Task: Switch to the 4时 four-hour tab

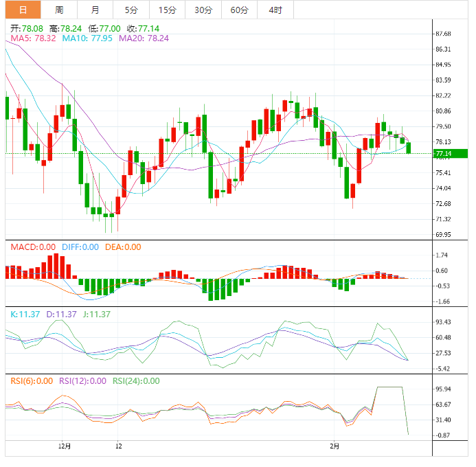Action: tap(275, 10)
